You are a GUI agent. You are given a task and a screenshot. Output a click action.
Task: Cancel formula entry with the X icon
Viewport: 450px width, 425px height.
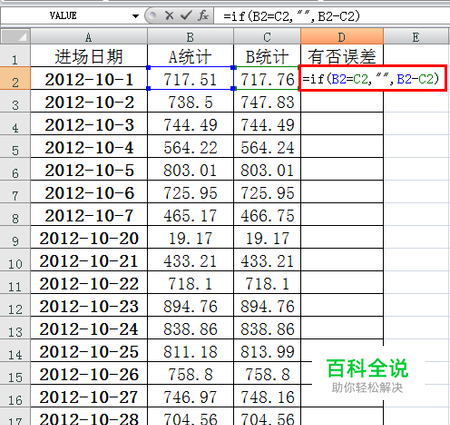point(169,15)
